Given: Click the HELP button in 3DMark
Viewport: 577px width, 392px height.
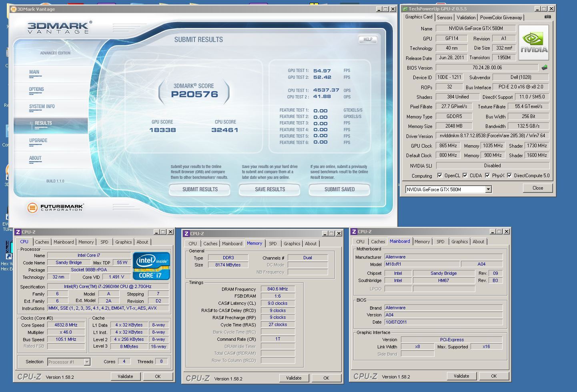Looking at the screenshot, I should (x=368, y=39).
